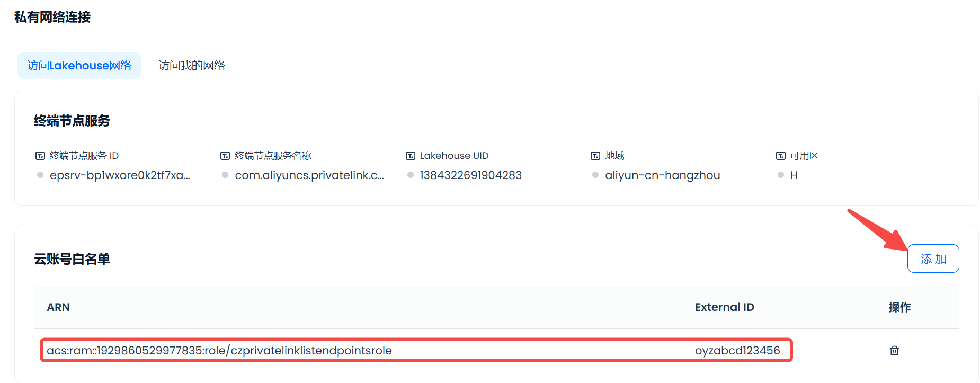Image resolution: width=980 pixels, height=383 pixels.
Task: Click the 云账号白名单 section heading
Action: pyautogui.click(x=72, y=259)
